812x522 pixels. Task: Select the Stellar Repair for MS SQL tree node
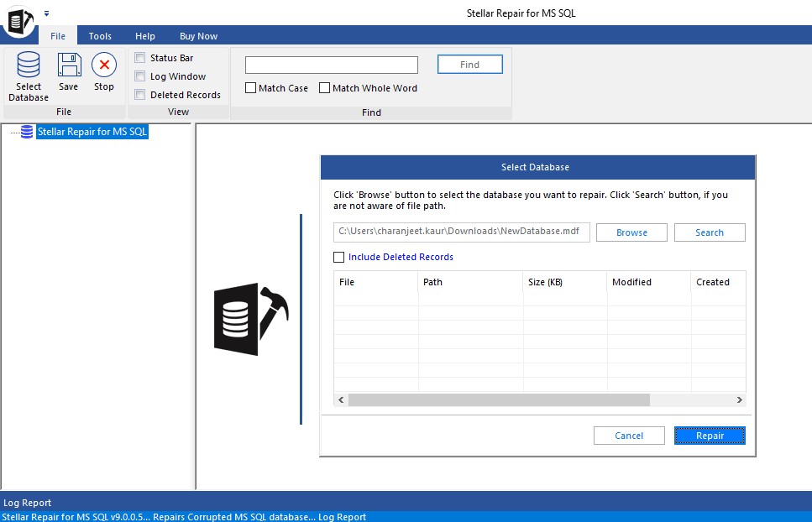point(92,132)
